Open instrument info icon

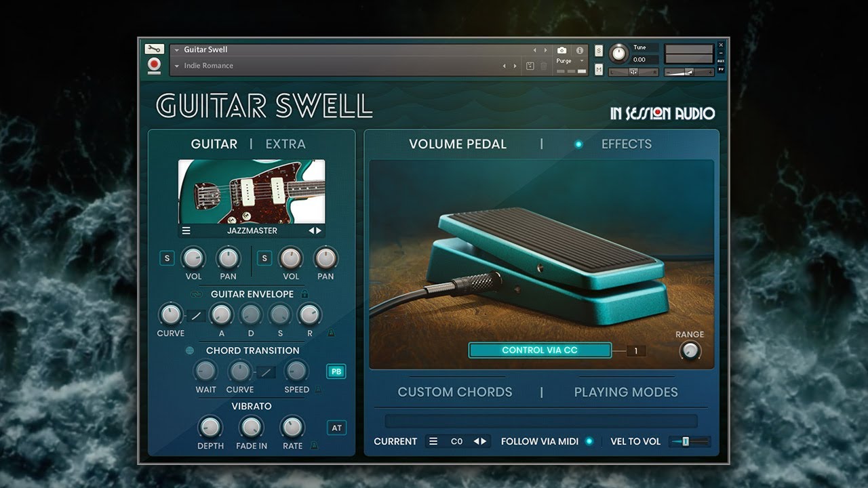pyautogui.click(x=580, y=50)
